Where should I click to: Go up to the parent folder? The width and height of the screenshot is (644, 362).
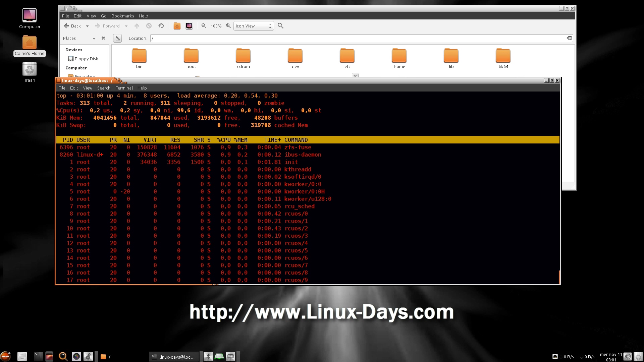click(x=137, y=26)
